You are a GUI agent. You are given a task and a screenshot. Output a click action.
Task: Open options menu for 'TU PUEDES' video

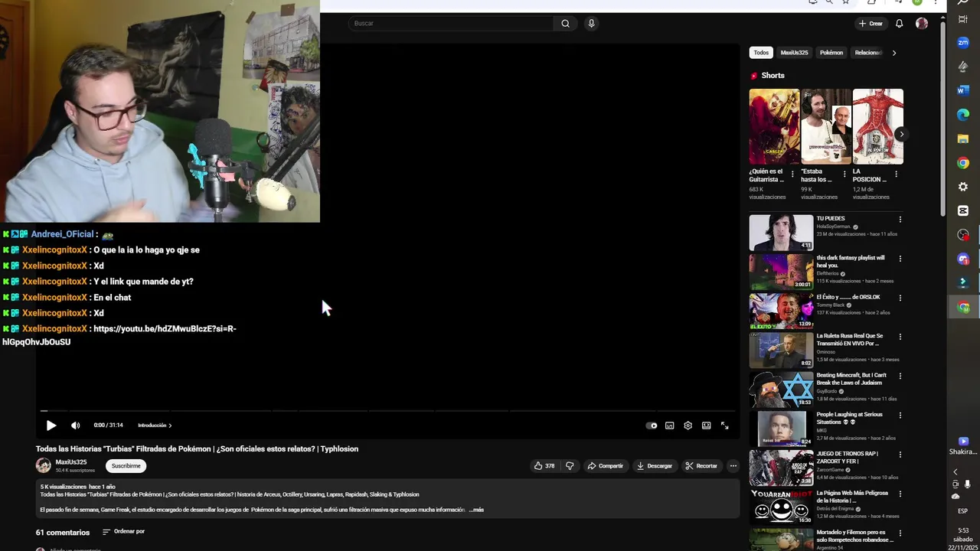(x=900, y=220)
